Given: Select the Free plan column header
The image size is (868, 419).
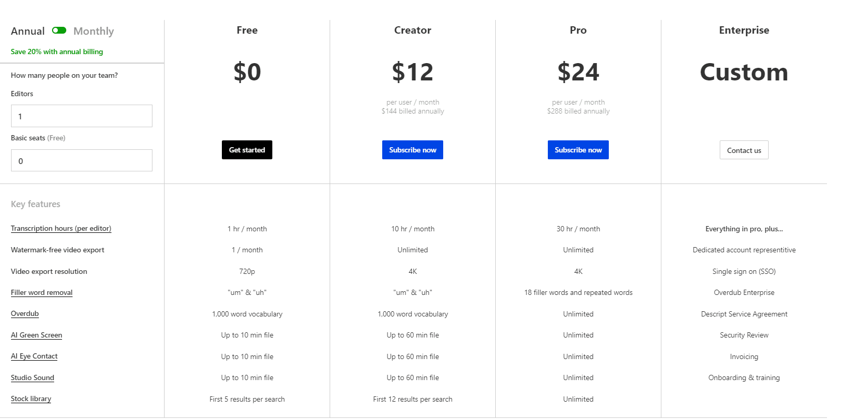Looking at the screenshot, I should pos(247,30).
